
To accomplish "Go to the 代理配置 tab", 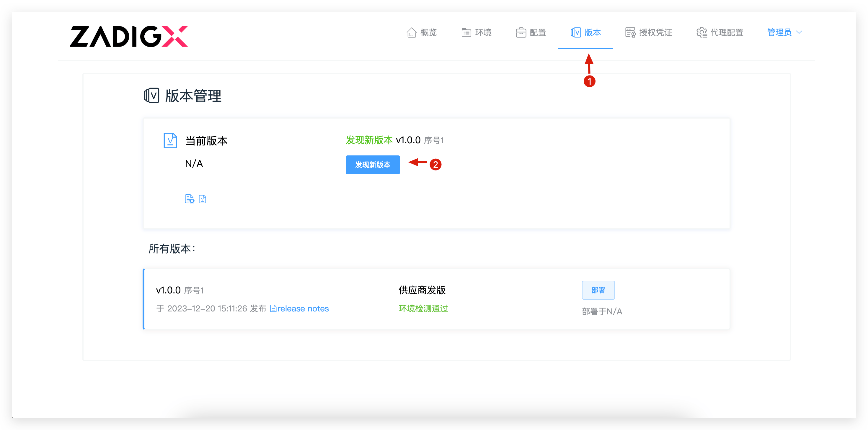I will coord(727,32).
